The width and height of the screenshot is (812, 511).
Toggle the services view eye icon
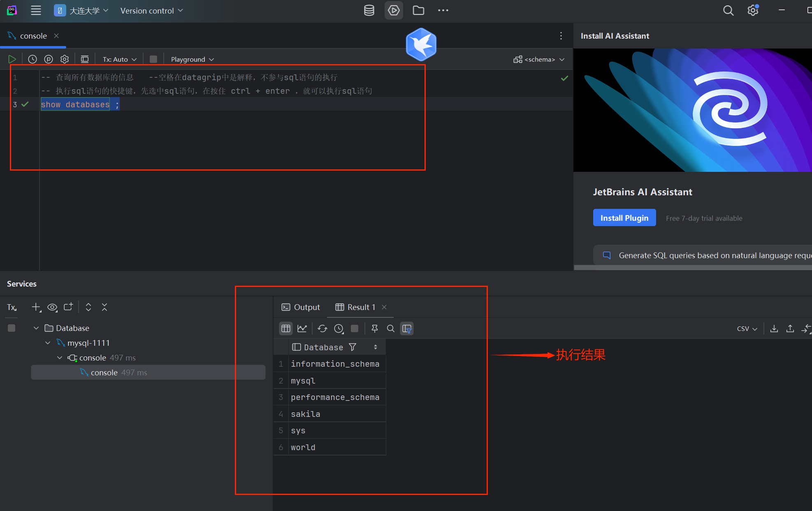52,307
